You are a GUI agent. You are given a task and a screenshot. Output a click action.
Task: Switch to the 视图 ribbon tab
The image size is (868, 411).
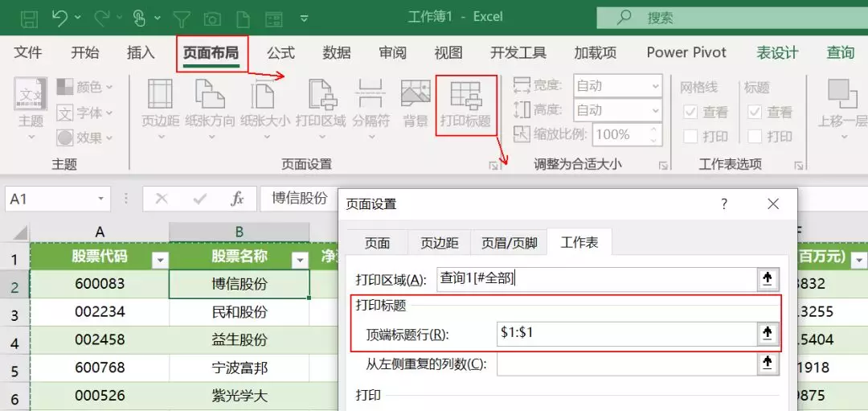(448, 52)
